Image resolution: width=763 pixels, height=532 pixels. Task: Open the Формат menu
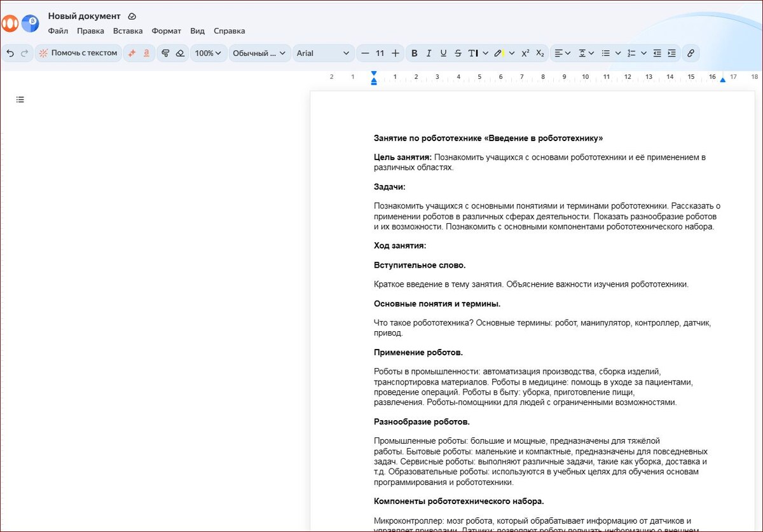coord(167,31)
